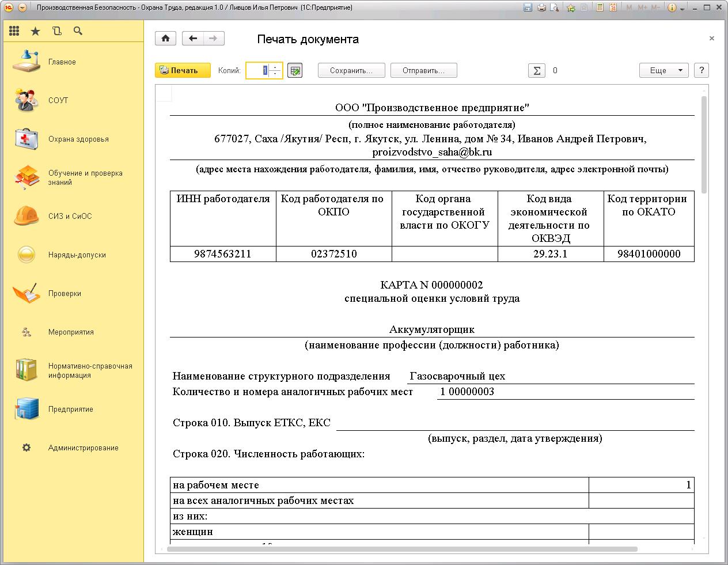728x565 pixels.
Task: Select Наряды-допуски in sidebar
Action: pyautogui.click(x=77, y=255)
